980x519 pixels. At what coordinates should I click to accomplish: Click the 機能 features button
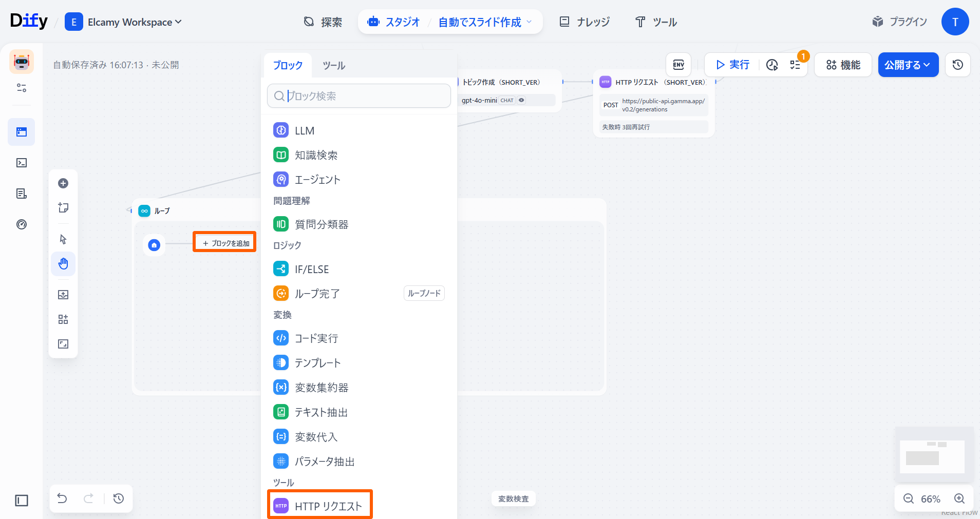click(843, 65)
